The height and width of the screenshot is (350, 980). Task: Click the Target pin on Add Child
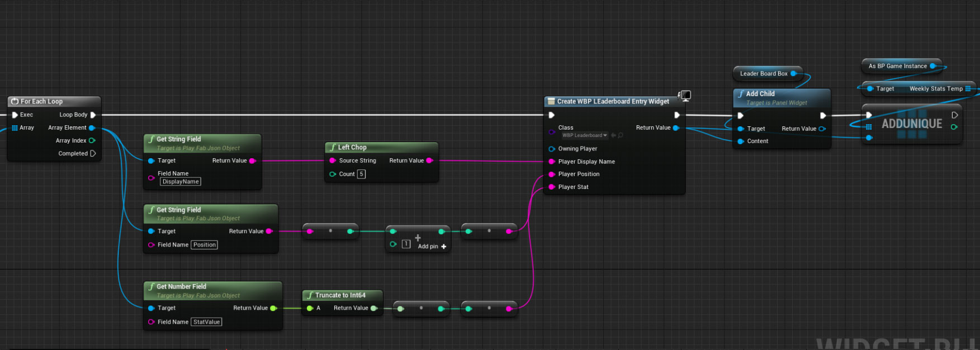tap(741, 129)
